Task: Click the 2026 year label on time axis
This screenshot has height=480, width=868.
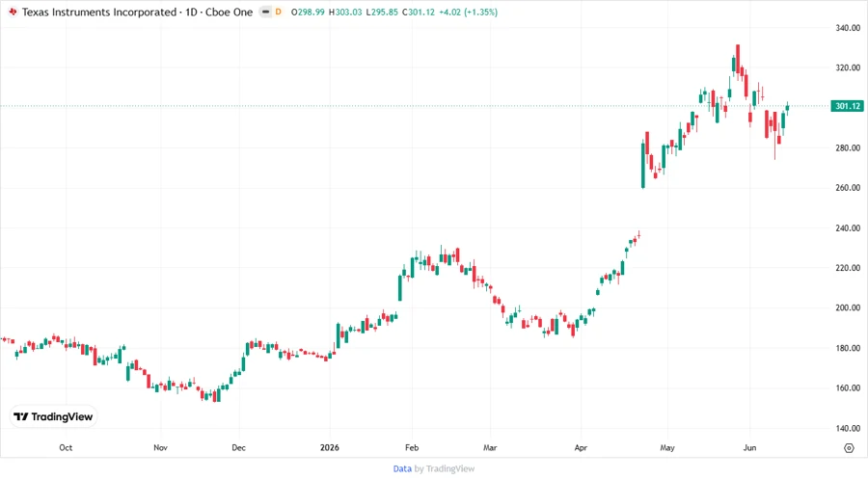Action: pyautogui.click(x=330, y=447)
